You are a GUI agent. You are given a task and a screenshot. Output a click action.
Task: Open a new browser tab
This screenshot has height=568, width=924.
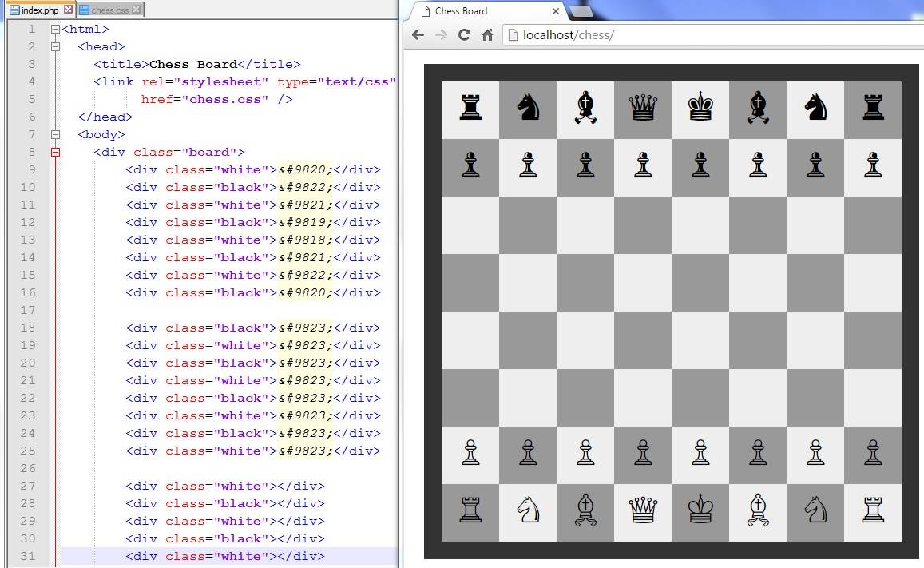pos(581,11)
